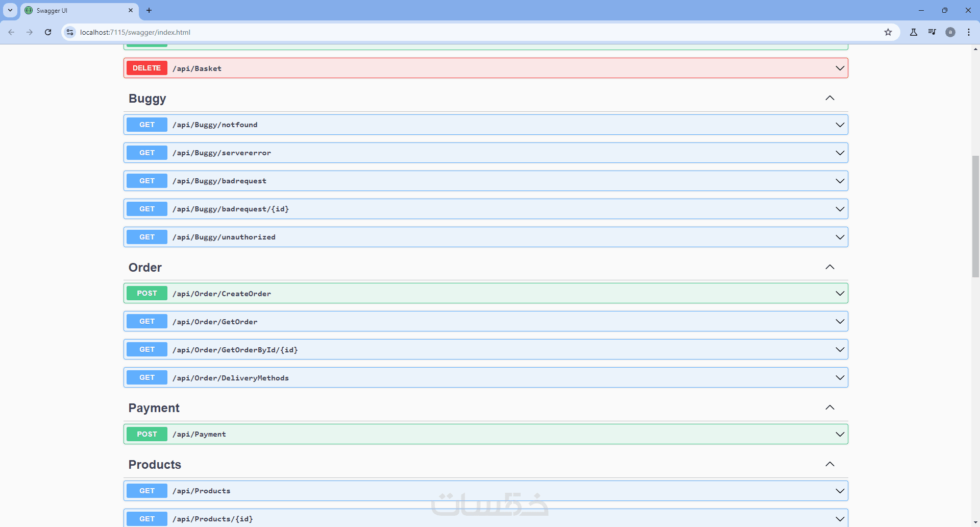This screenshot has height=527, width=980.
Task: Expand the /api/Products/{id} chevron
Action: (x=840, y=519)
